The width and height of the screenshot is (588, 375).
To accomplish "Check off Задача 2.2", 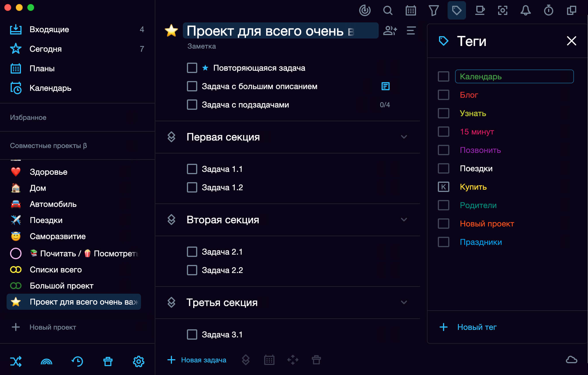I will click(x=192, y=270).
